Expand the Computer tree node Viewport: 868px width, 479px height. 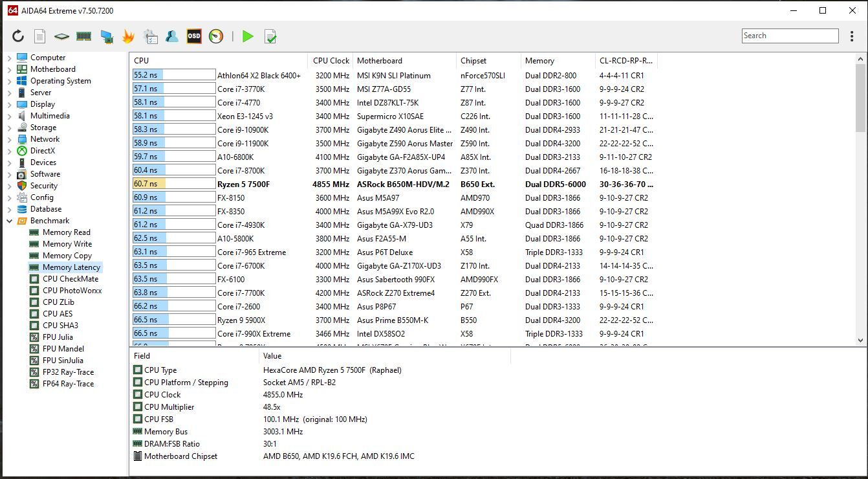click(10, 58)
